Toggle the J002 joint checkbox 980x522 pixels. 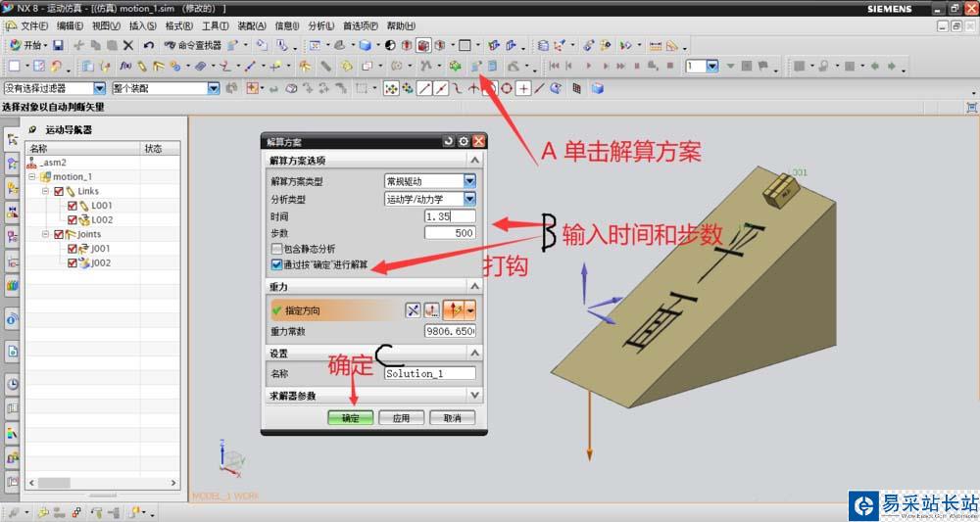pyautogui.click(x=72, y=262)
